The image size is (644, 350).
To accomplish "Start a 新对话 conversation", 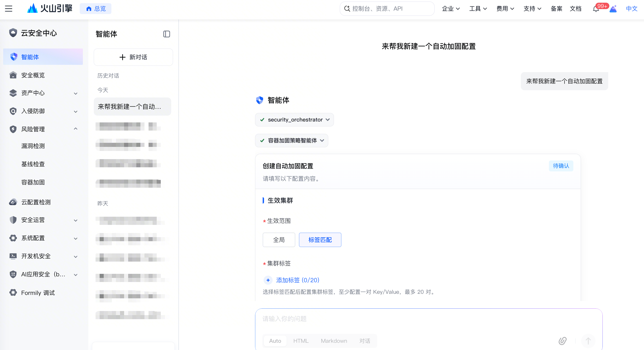I will point(133,57).
